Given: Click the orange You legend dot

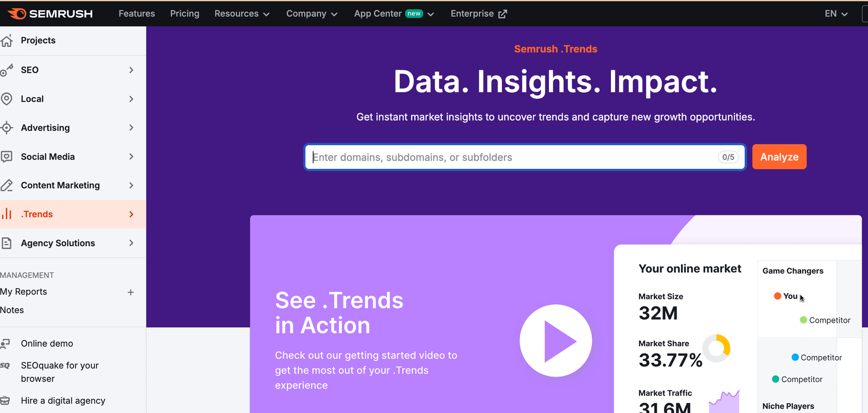Looking at the screenshot, I should [777, 296].
